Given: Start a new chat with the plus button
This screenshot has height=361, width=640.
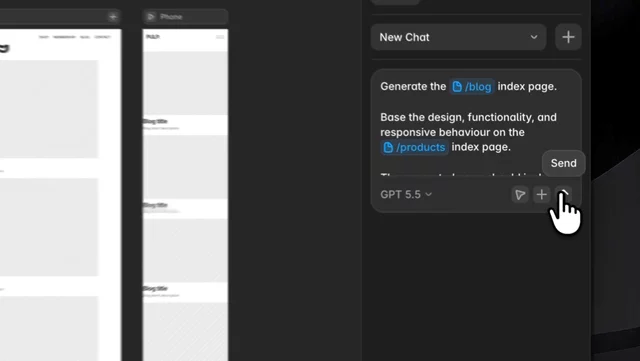Looking at the screenshot, I should pos(568,37).
